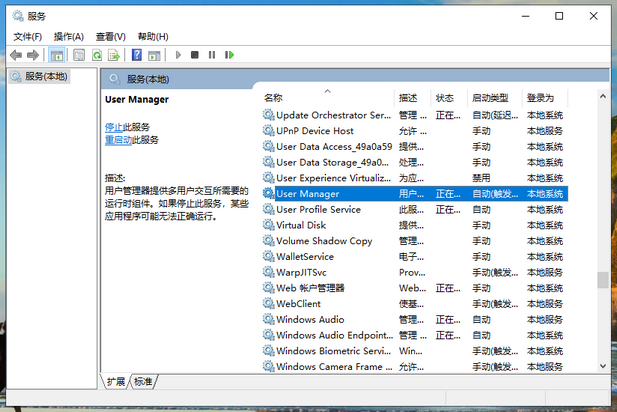
Task: Click the Forward arrow in toolbar
Action: click(33, 55)
